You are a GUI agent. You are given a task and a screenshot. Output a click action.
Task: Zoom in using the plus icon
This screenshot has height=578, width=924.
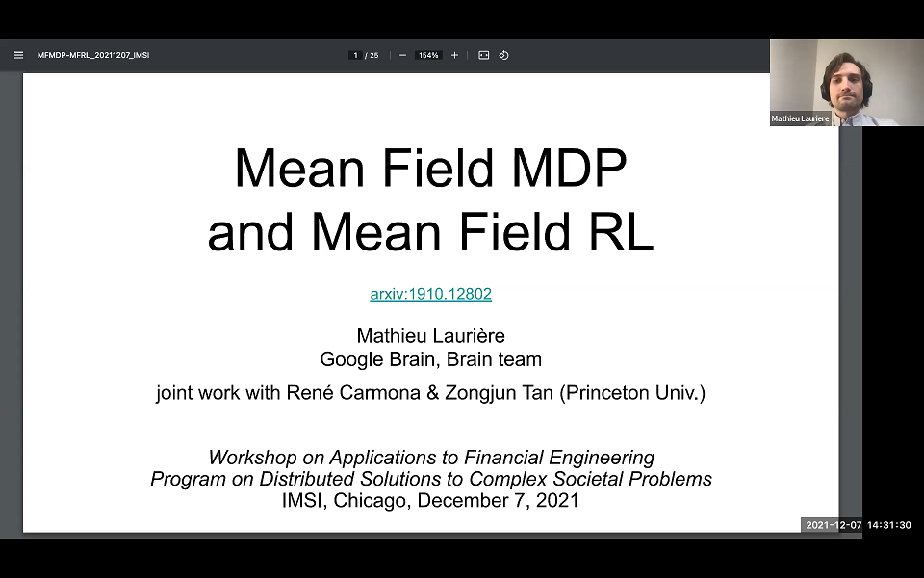tap(453, 55)
